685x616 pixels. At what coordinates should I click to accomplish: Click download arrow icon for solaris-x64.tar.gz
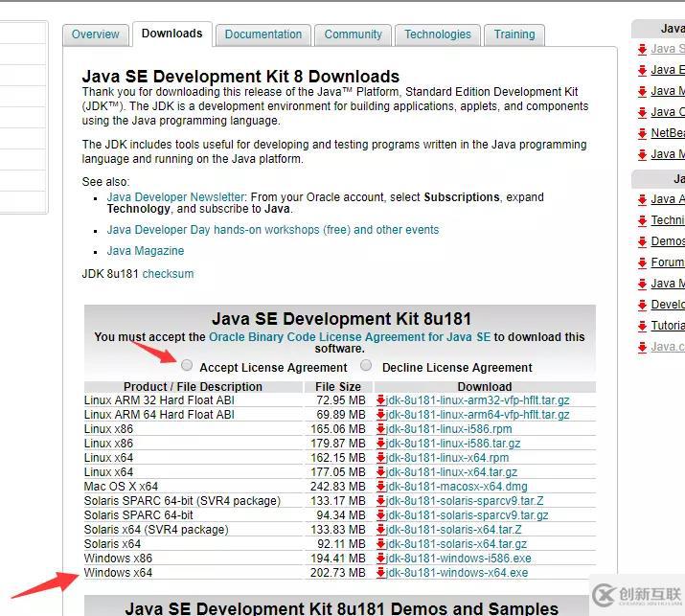click(381, 544)
